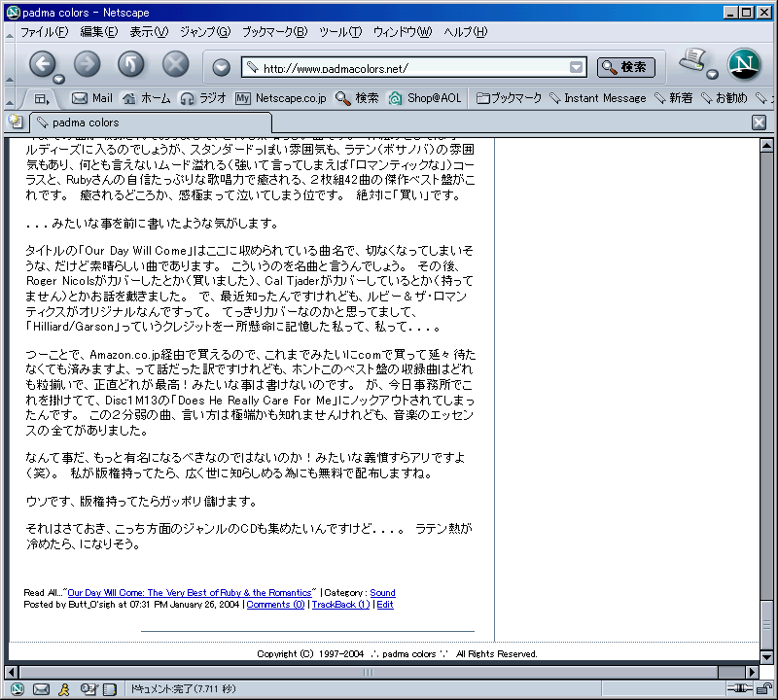The width and height of the screenshot is (778, 700).
Task: Go back with the Back arrow button
Action: (42, 64)
